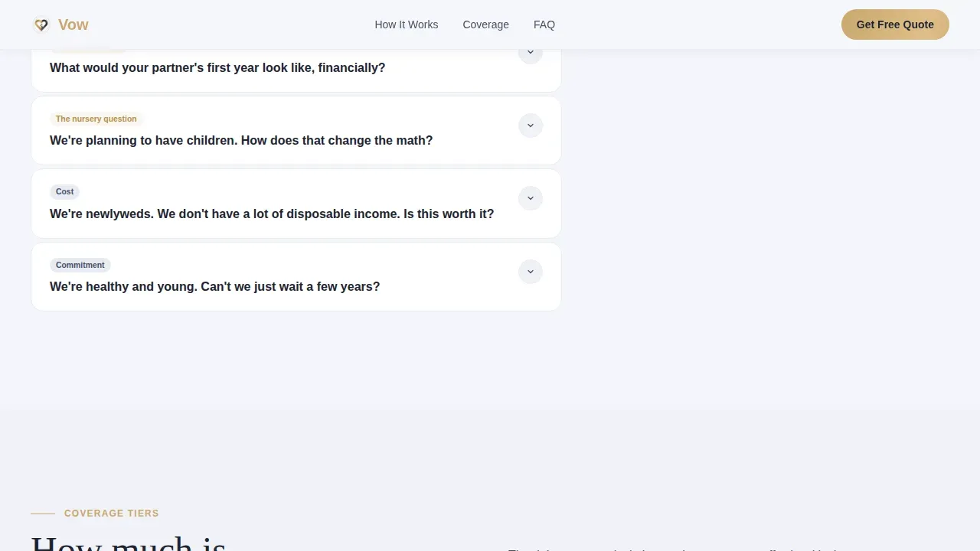Screen dimensions: 980x551
Task: Expand the Commitment question chevron
Action: coord(531,272)
